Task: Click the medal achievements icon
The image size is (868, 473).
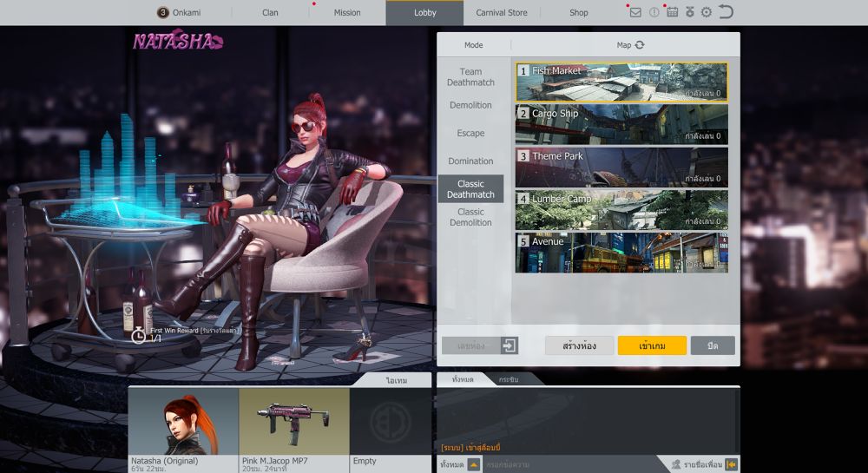Action: tap(689, 12)
